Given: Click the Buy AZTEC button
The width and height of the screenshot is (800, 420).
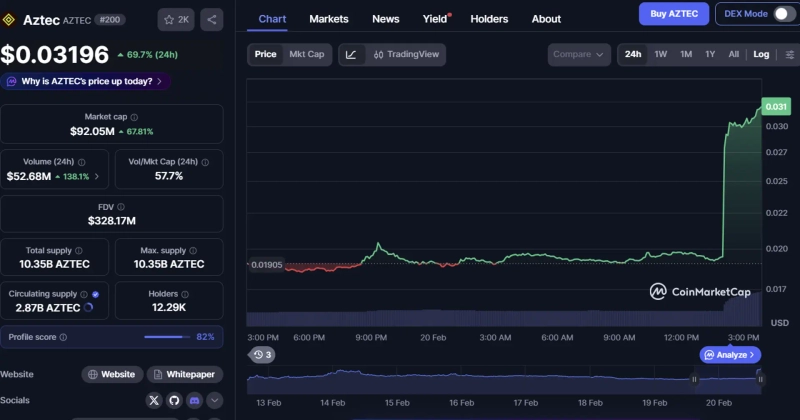Looking at the screenshot, I should [x=672, y=14].
